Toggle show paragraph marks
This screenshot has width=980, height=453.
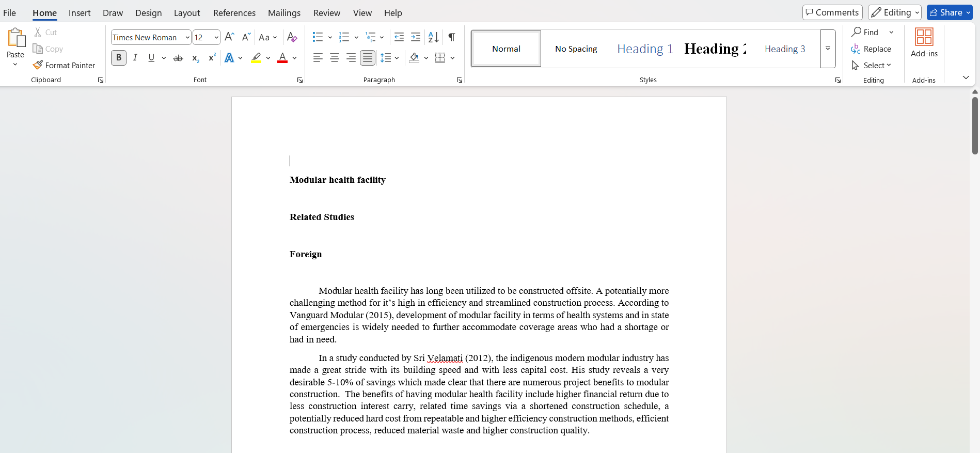[452, 37]
